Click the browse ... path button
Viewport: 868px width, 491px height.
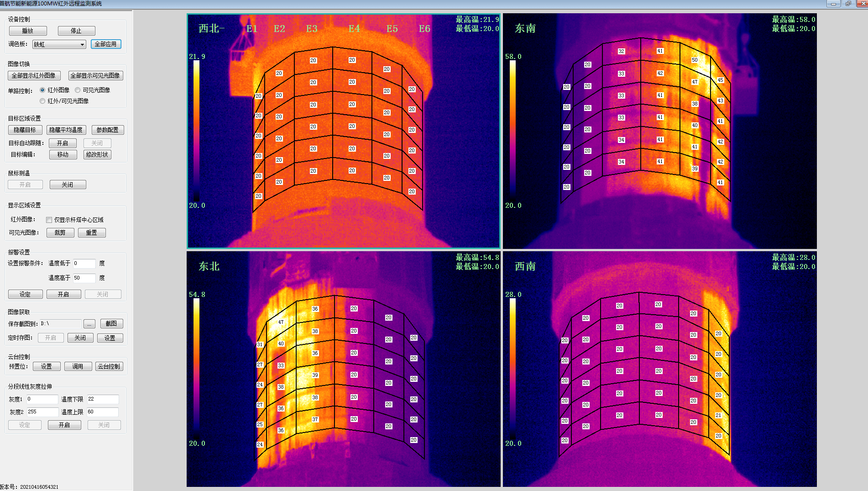click(89, 324)
